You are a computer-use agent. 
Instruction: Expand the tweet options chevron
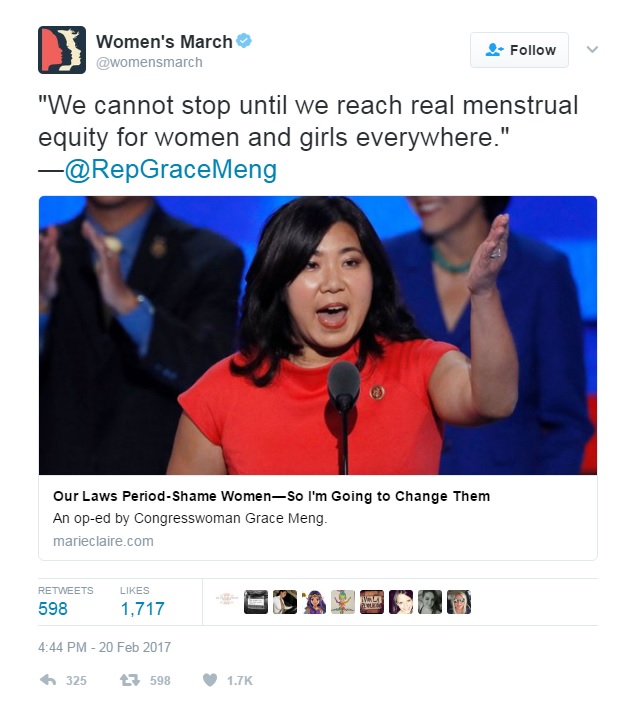pos(592,49)
